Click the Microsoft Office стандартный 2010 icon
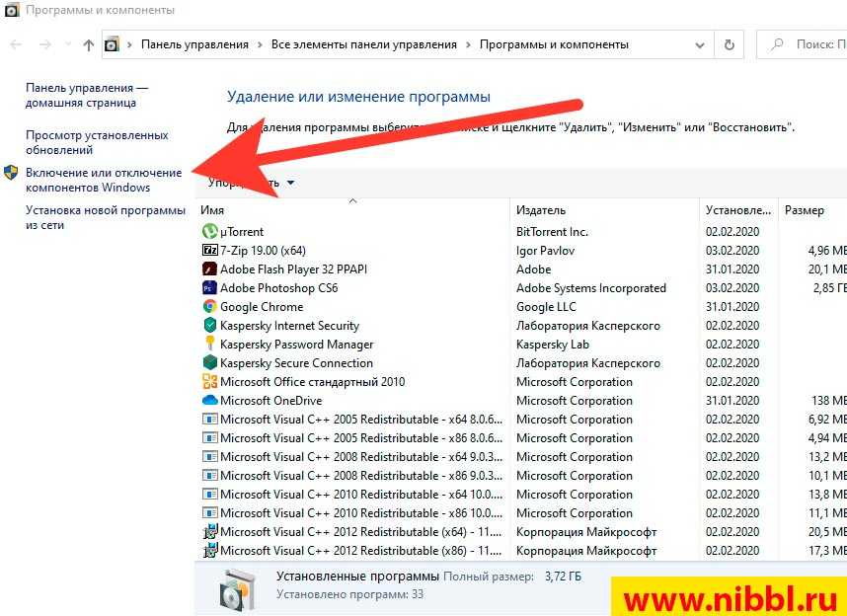Image resolution: width=847 pixels, height=616 pixels. pos(209,381)
